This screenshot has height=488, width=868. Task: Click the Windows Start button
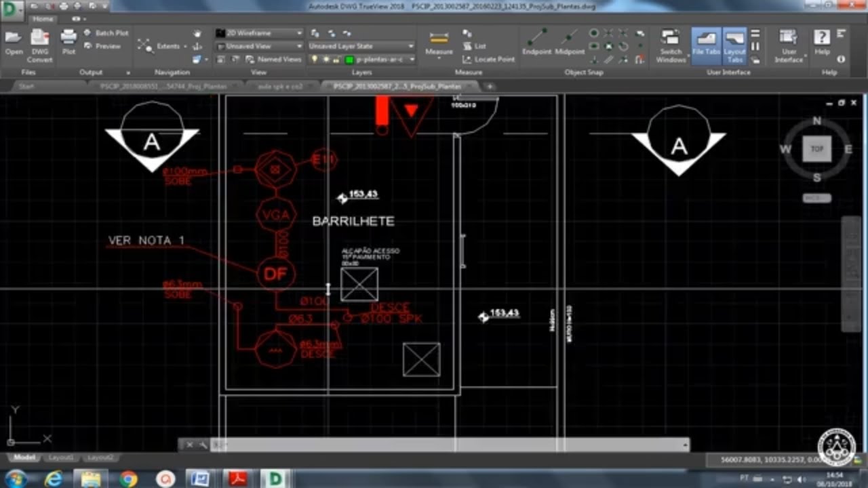click(x=15, y=479)
